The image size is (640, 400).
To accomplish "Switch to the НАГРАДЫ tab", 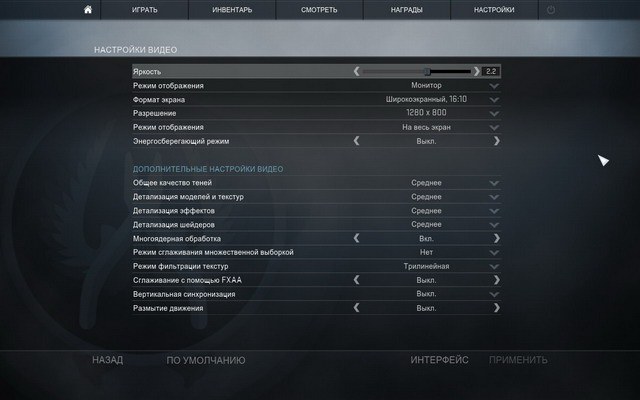I will click(407, 10).
